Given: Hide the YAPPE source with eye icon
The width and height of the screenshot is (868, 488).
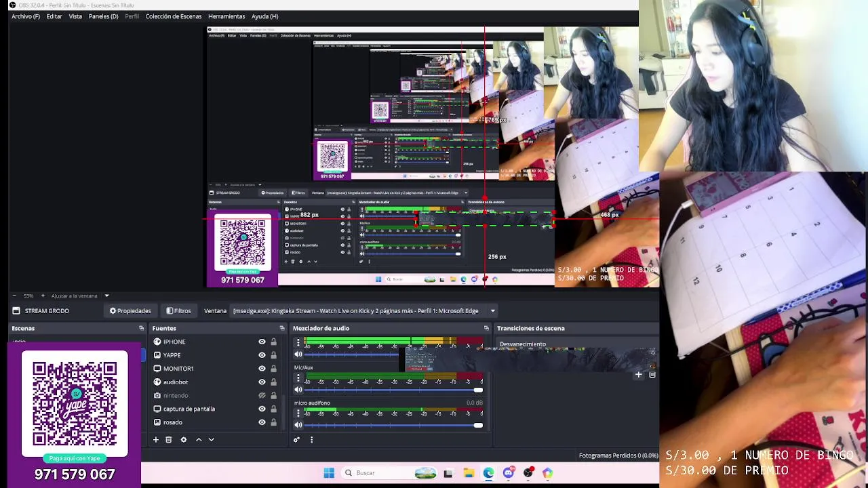Looking at the screenshot, I should coord(262,355).
